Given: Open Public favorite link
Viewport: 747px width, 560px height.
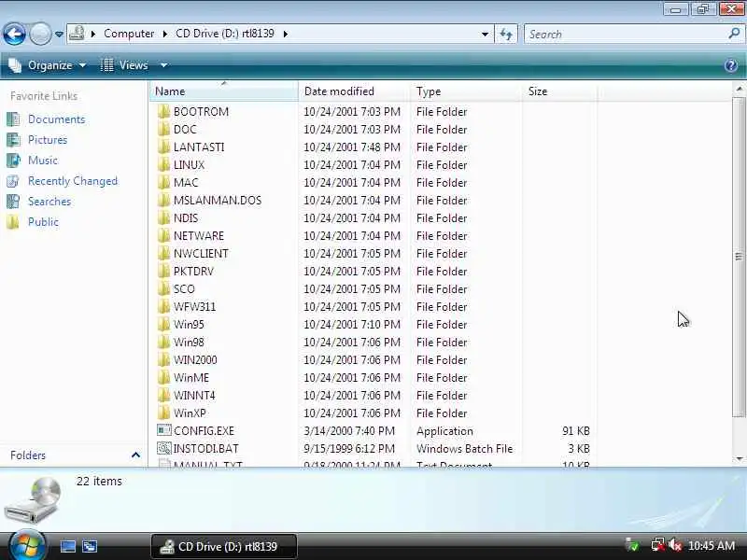Looking at the screenshot, I should [x=43, y=222].
